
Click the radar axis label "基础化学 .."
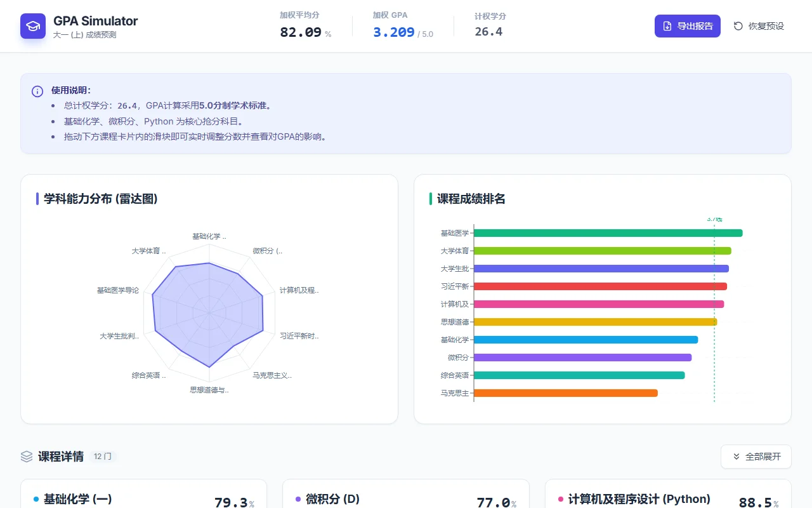click(x=209, y=236)
